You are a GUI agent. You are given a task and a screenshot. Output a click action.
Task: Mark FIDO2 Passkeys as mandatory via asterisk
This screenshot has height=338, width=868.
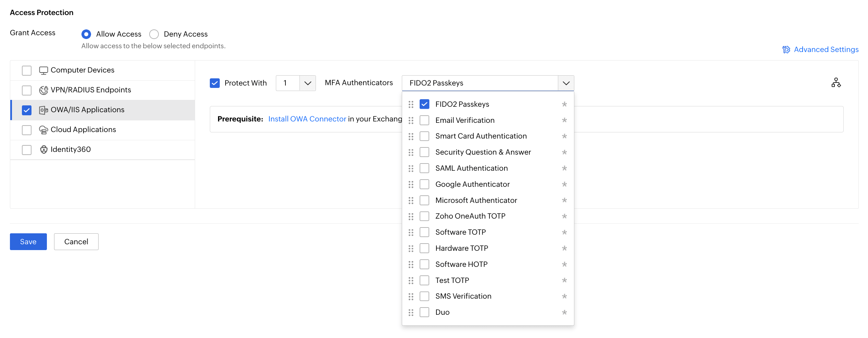(564, 104)
